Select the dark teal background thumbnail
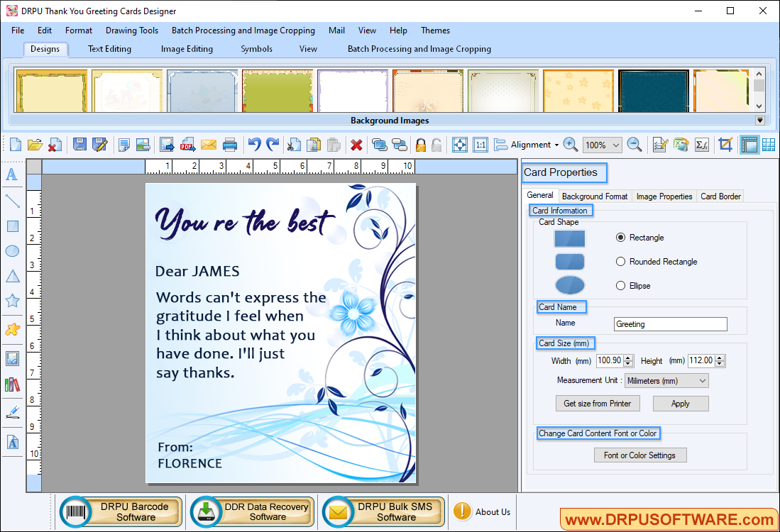 point(653,91)
